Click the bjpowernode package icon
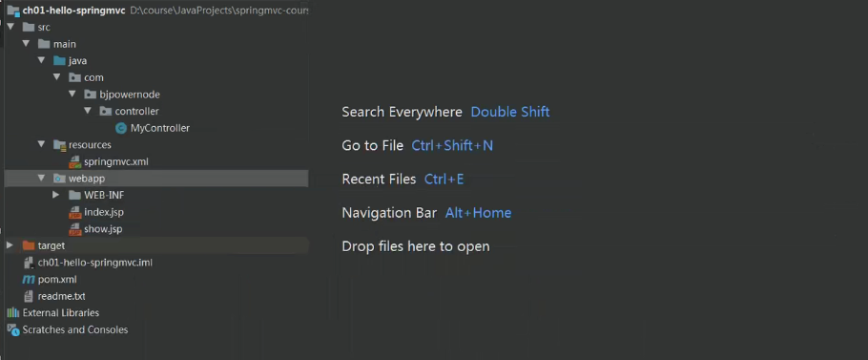This screenshot has height=360, width=868. pos(91,95)
